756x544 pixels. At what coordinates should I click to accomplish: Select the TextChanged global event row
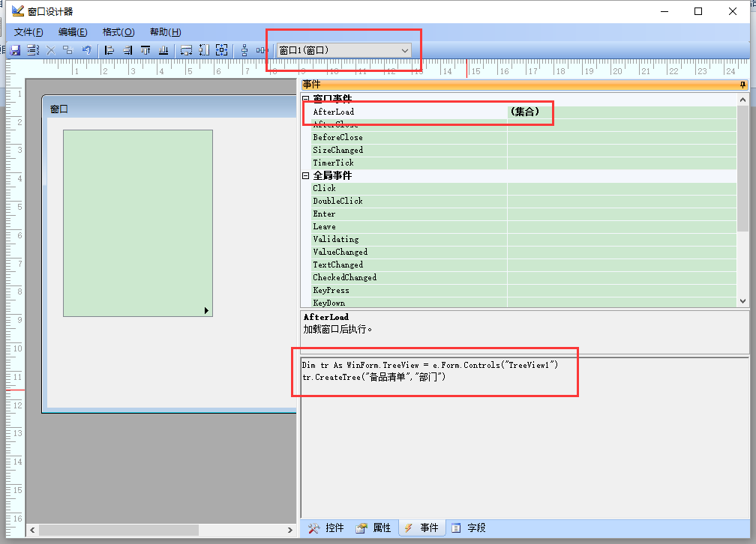pyautogui.click(x=523, y=265)
